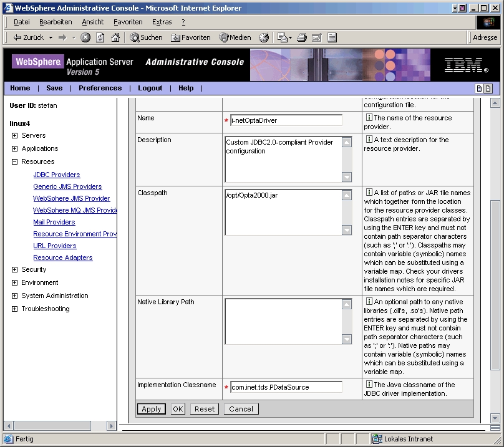
Task: Click Lokales Intranet zone icon
Action: click(x=377, y=439)
